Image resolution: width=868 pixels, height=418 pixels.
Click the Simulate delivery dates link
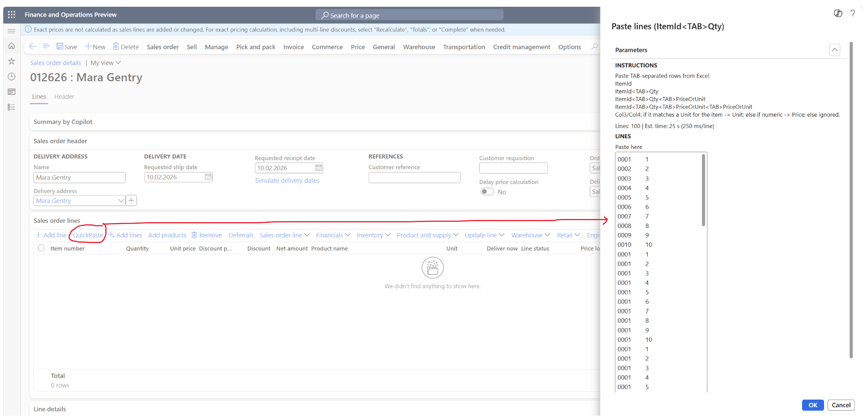pyautogui.click(x=287, y=180)
